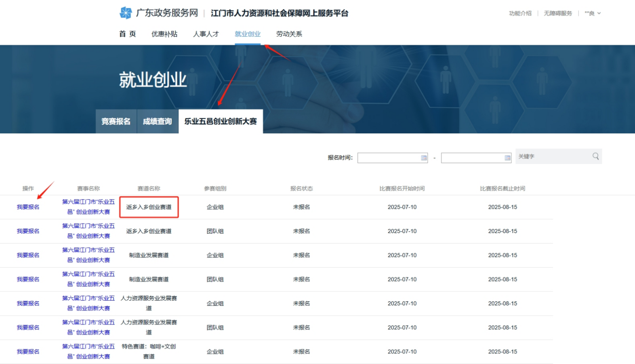
Task: Click 我要报名 for 制造业发展赛道 团队组
Action: [x=28, y=279]
